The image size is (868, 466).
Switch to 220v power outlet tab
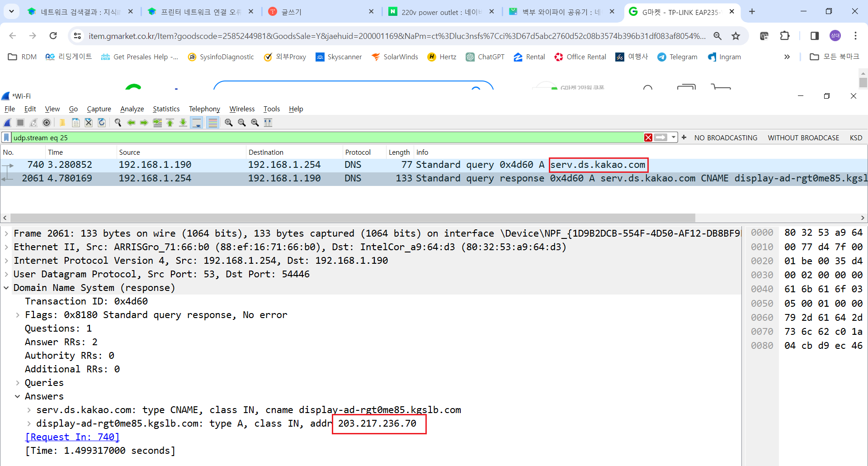click(x=442, y=12)
